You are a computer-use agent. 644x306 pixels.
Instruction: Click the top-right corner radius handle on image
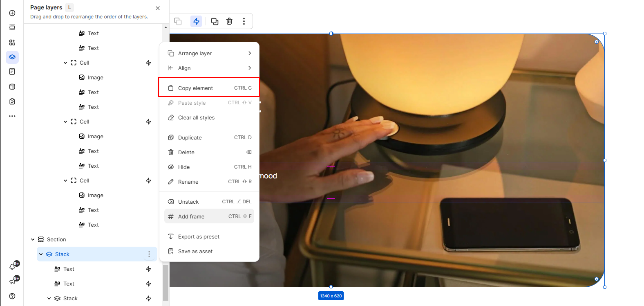pos(597,42)
